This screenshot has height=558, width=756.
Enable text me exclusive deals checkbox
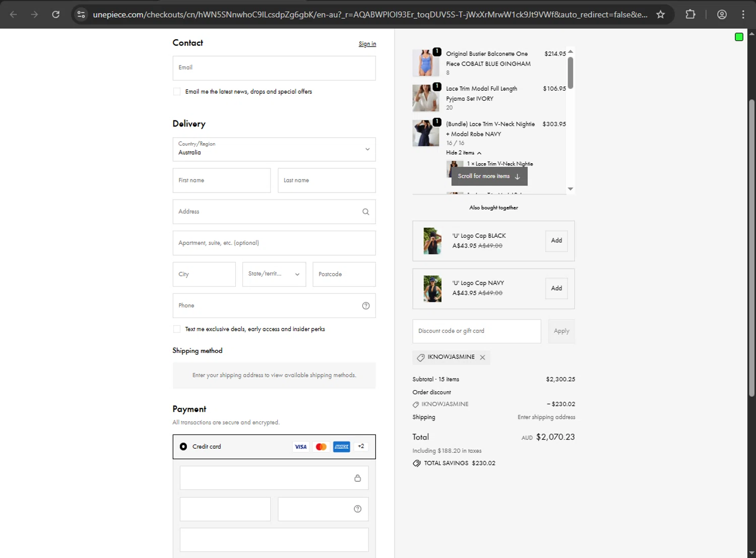(177, 329)
